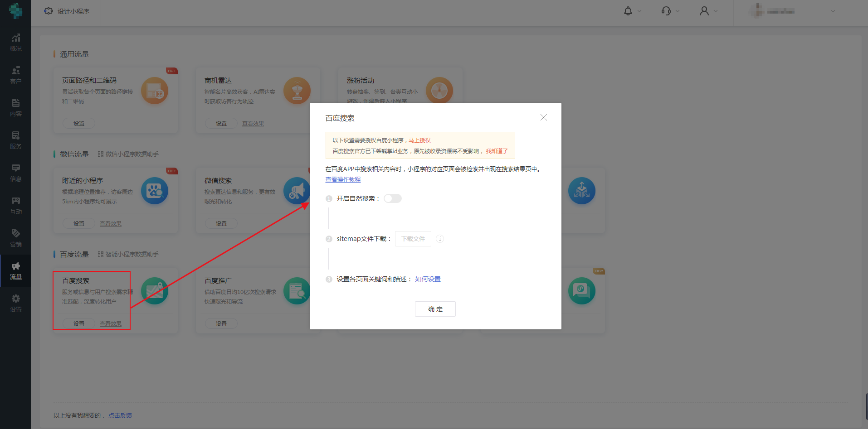Open the 内容 content sidebar item
This screenshot has height=429, width=868.
15,108
